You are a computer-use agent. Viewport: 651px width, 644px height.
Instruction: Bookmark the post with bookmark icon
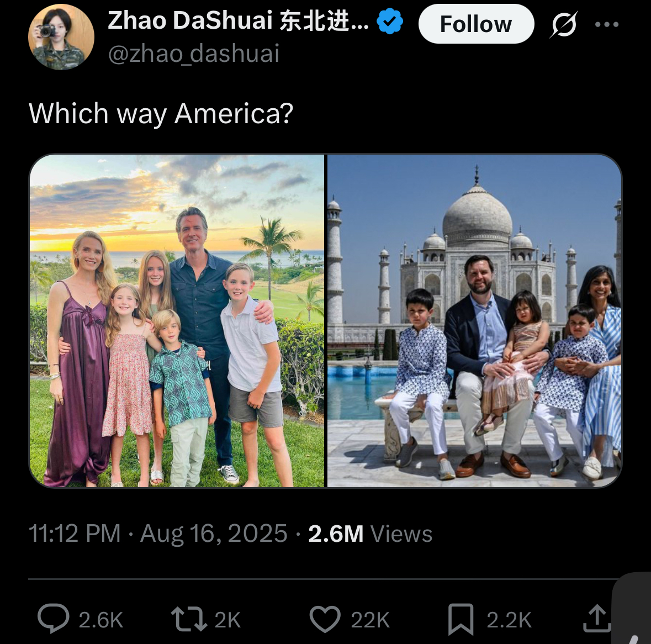(461, 619)
